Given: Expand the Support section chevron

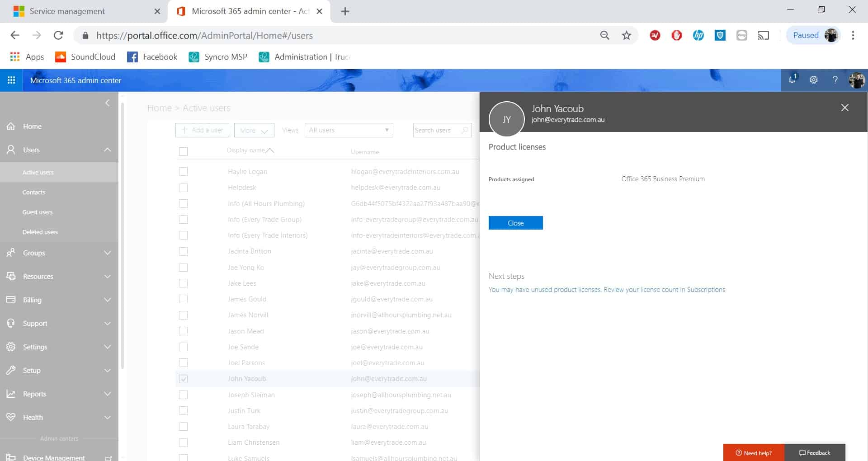Looking at the screenshot, I should 107,323.
